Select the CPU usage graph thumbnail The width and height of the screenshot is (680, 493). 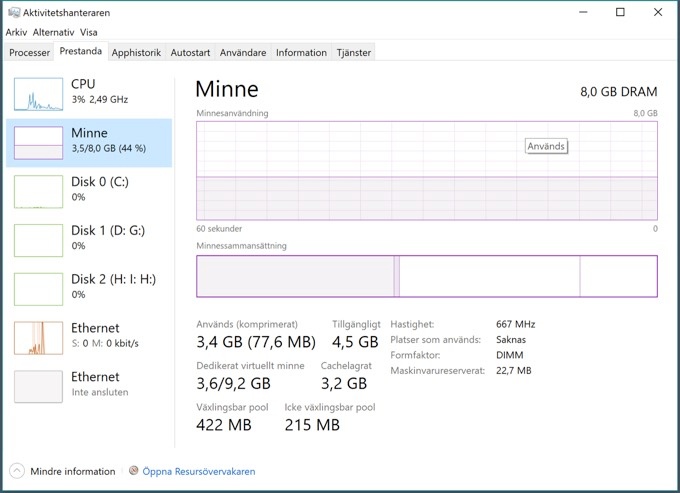click(x=38, y=94)
